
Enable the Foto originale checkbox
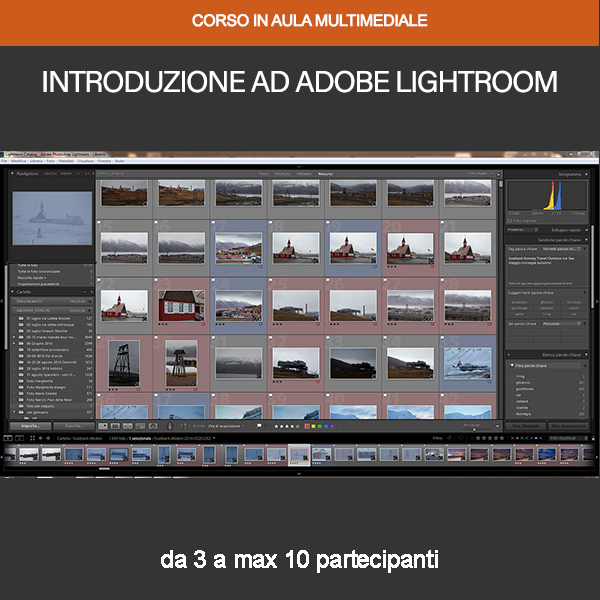tap(509, 221)
